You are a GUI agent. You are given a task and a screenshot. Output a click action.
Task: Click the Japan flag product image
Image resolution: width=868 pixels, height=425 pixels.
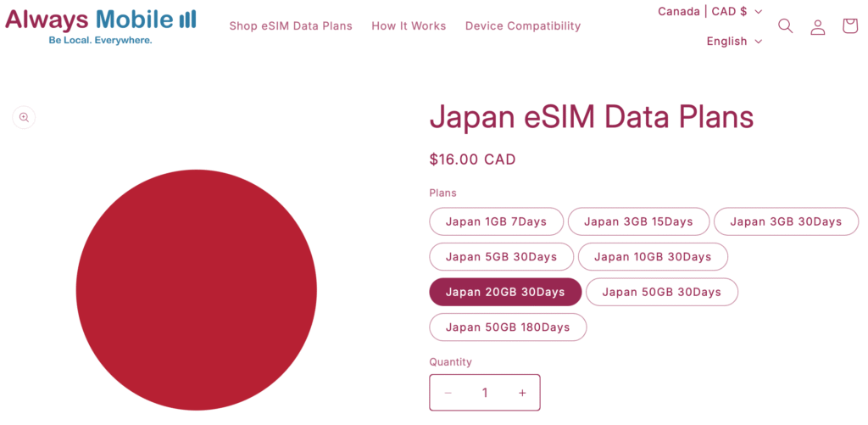click(197, 290)
